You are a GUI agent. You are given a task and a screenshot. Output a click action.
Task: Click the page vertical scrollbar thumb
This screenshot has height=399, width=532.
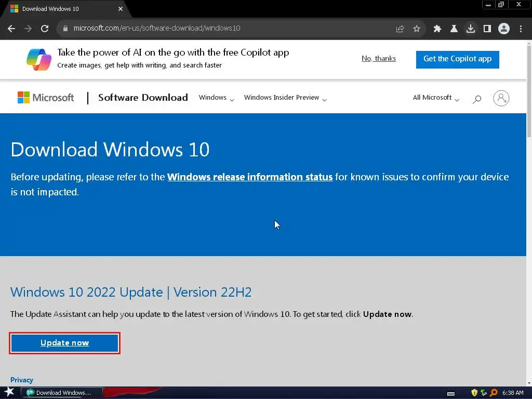[x=529, y=90]
